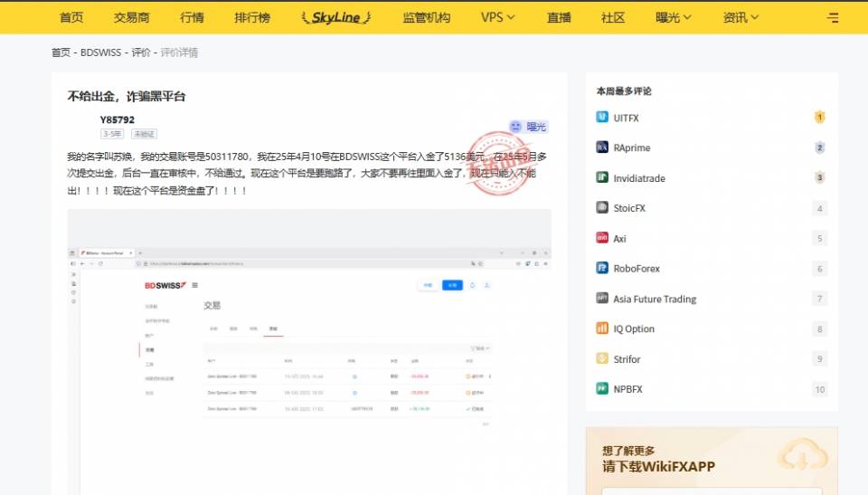Viewport: 868px width, 495px height.
Task: Open the BDSWISS screenshot attachment
Action: pyautogui.click(x=309, y=352)
